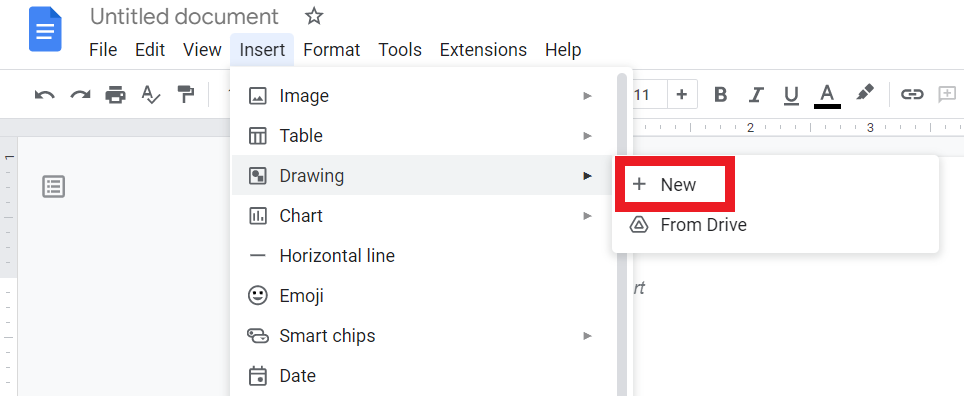
Task: Select the Paint format roller icon
Action: (x=185, y=94)
